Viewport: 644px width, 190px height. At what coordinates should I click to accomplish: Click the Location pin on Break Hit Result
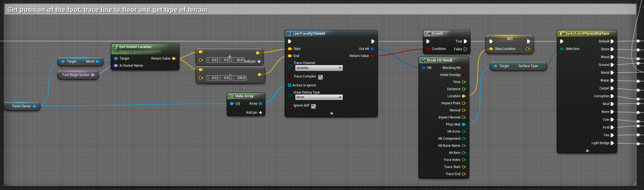point(463,96)
